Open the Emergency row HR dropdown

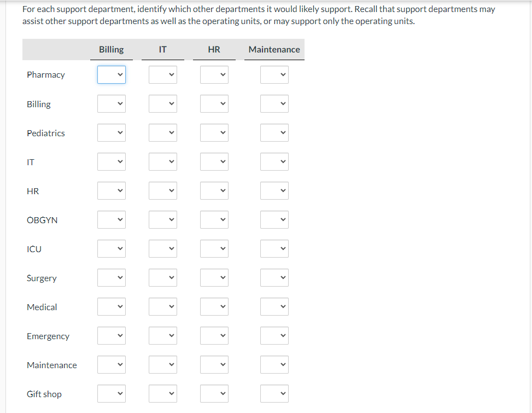[x=214, y=336]
